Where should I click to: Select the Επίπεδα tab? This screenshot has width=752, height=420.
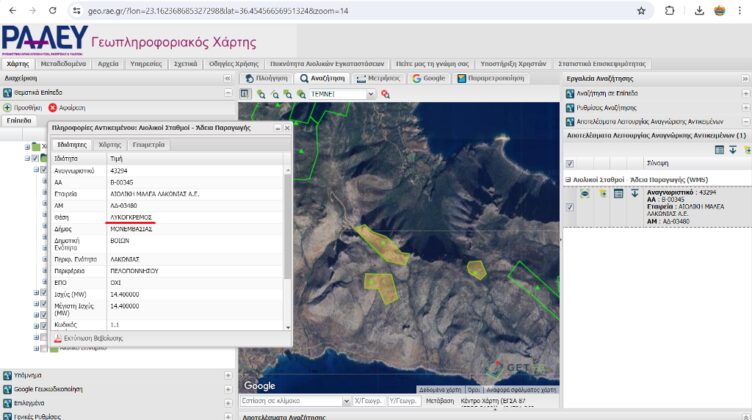[19, 121]
